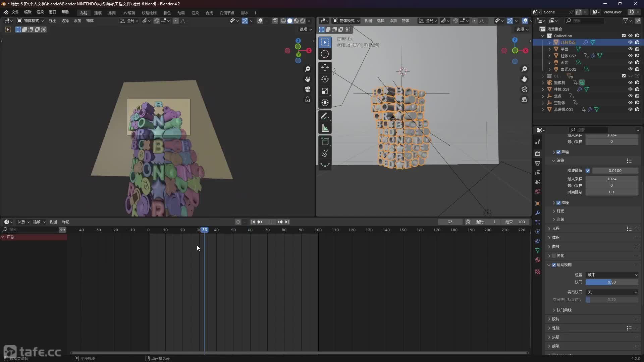Click lock camera to view icon
This screenshot has width=644, height=362.
[x=307, y=100]
